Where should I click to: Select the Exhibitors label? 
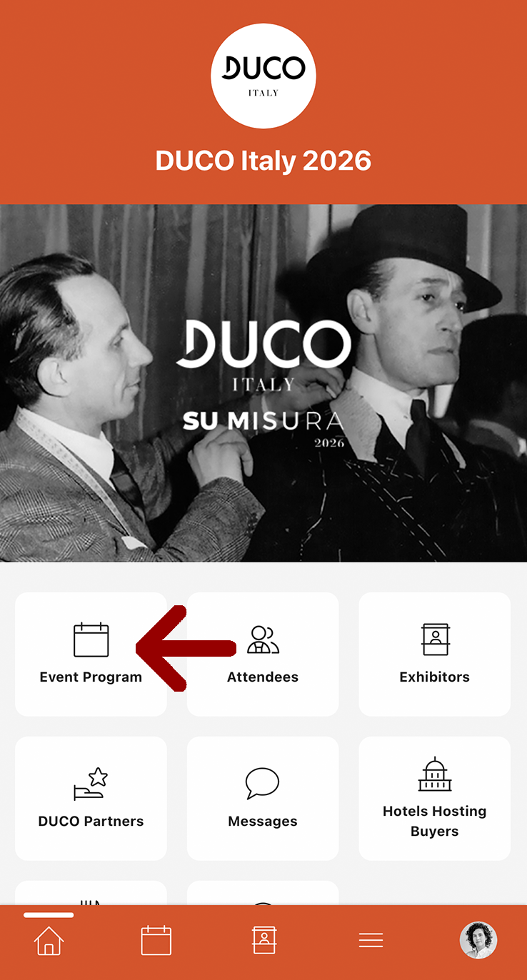[434, 677]
